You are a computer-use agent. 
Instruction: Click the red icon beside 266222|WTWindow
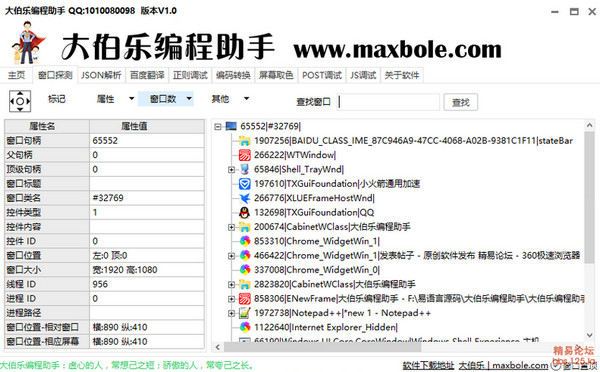pos(245,155)
